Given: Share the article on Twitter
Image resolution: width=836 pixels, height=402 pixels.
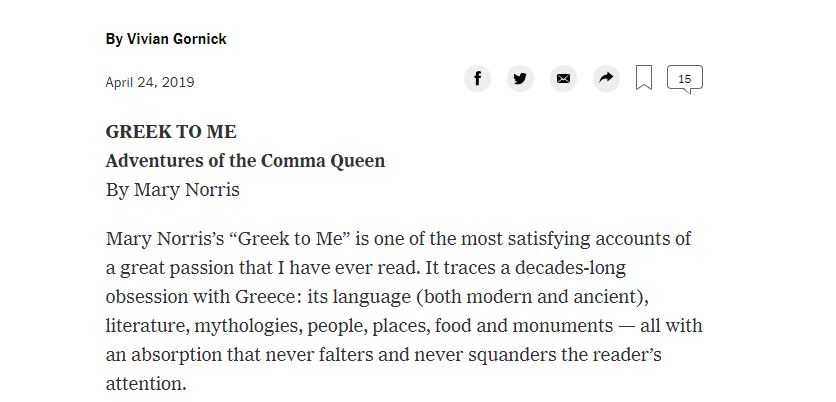Looking at the screenshot, I should pyautogui.click(x=520, y=79).
